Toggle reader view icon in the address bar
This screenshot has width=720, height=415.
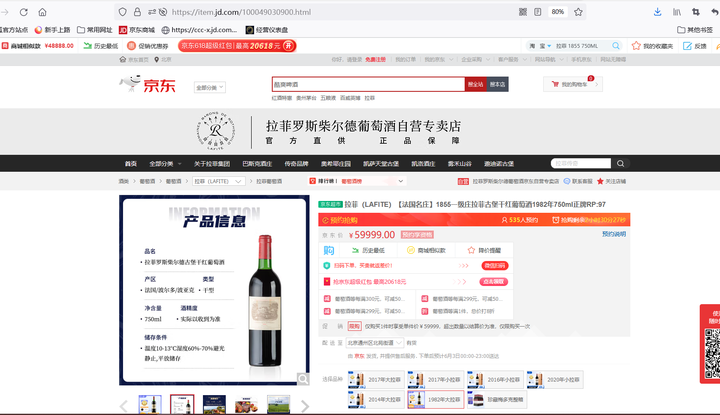coord(538,12)
